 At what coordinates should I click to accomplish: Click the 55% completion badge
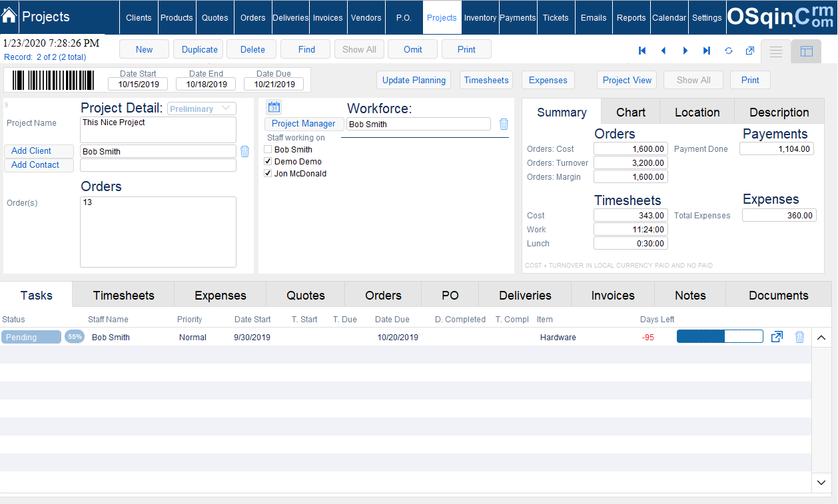coord(75,337)
